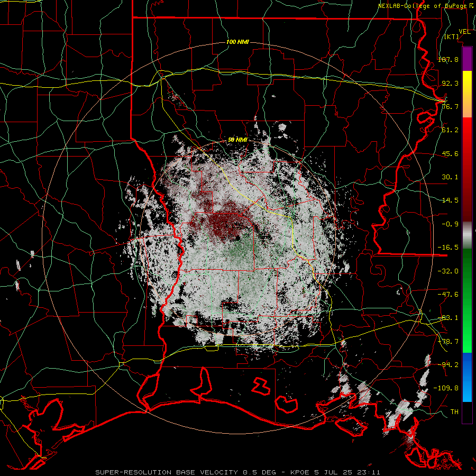
Task: Click the -16.5 velocity scale value
Action: pyautogui.click(x=448, y=248)
